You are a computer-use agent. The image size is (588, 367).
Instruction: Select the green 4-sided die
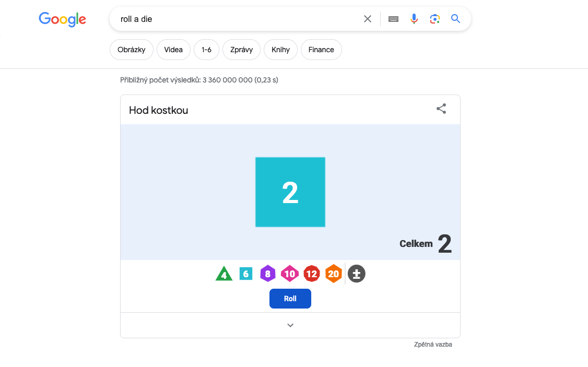coord(224,274)
